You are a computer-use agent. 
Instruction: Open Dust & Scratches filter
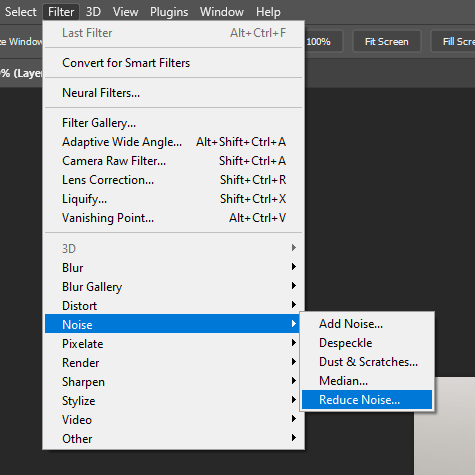coord(367,362)
